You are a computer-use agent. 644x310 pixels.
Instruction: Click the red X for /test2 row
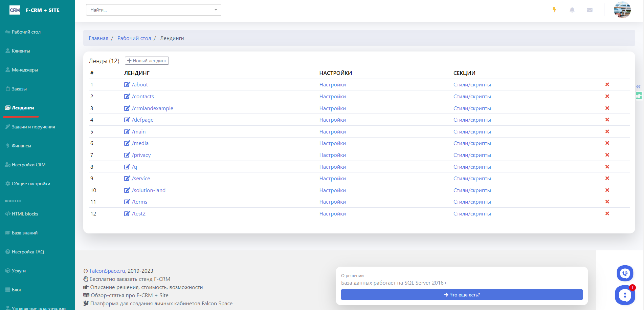pyautogui.click(x=607, y=214)
